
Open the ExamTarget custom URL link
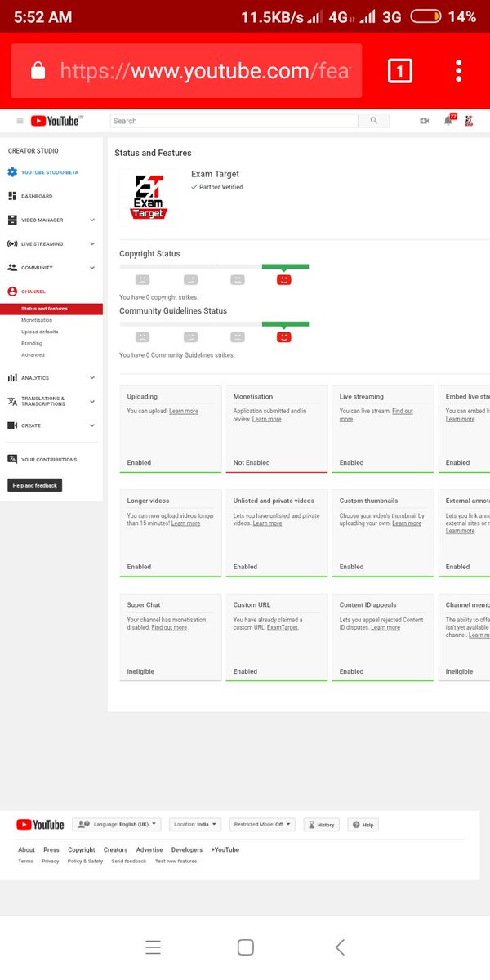pyautogui.click(x=283, y=627)
